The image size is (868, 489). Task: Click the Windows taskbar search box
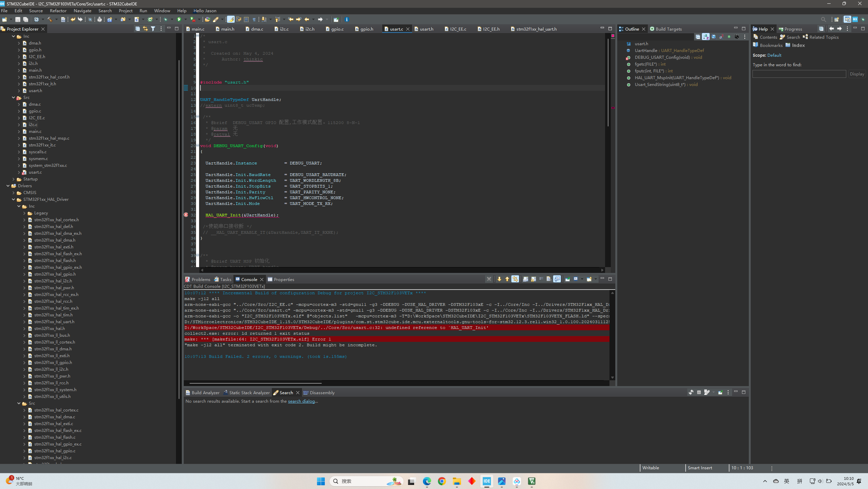pyautogui.click(x=366, y=481)
